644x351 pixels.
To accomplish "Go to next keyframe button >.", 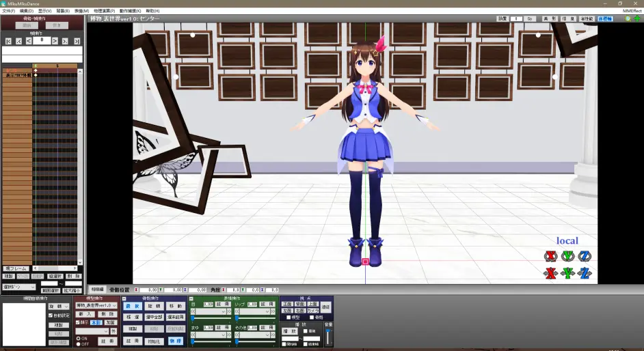I will tap(65, 41).
